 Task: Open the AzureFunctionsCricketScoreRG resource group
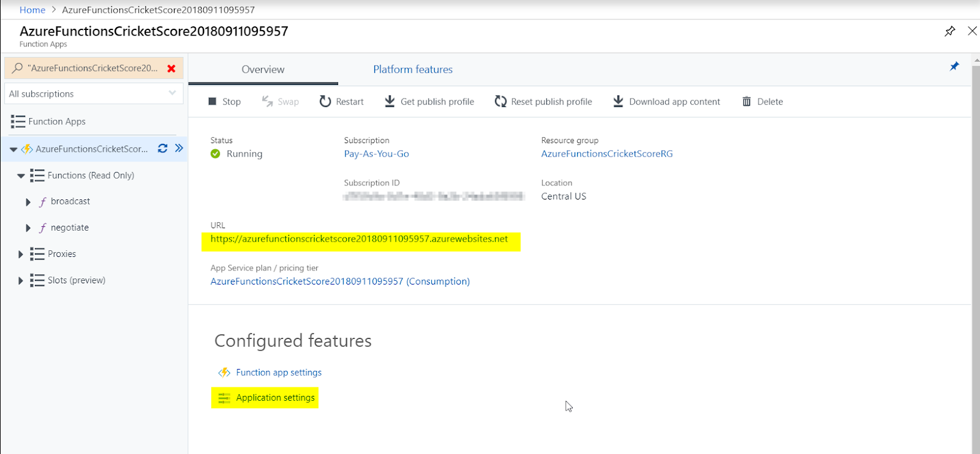607,154
